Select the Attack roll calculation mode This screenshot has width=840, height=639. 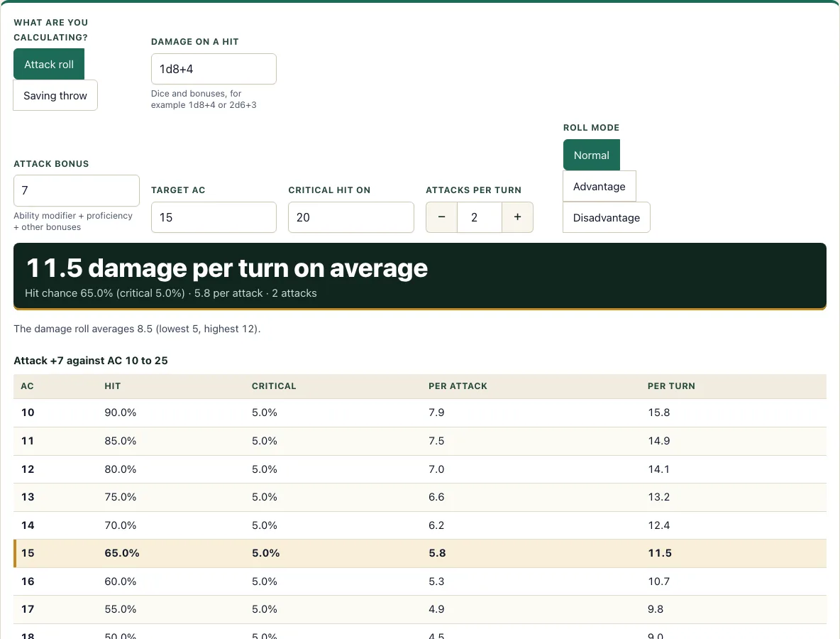[49, 65]
